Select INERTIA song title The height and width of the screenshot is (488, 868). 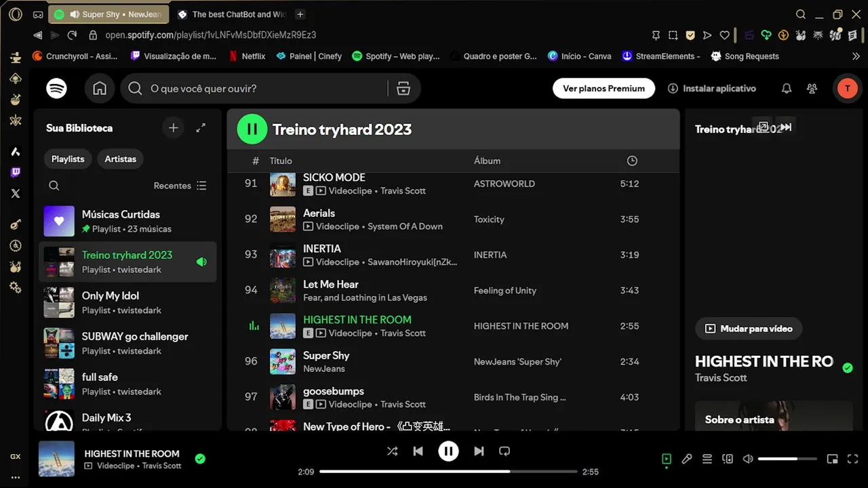click(x=322, y=248)
